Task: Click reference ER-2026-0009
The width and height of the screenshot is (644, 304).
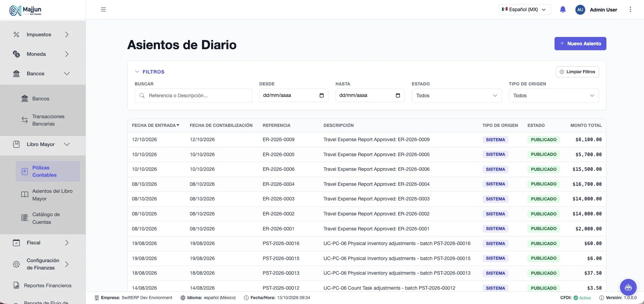Action: [x=278, y=139]
